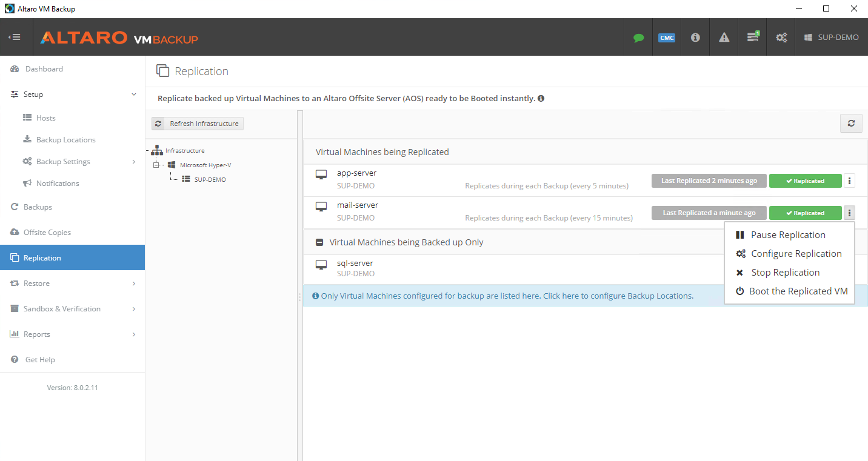Click the SUP-DEMO host label in header
This screenshot has width=868, height=461.
831,38
